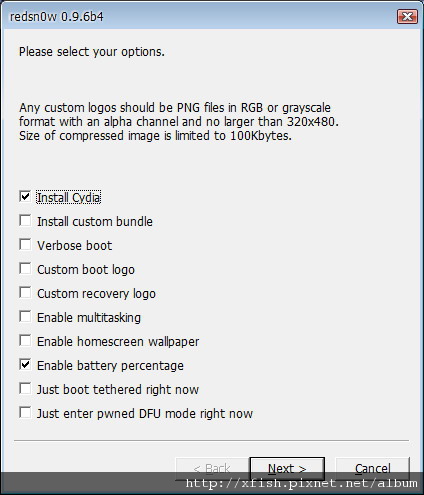Disable the Enable battery percentage checkbox
Image resolution: width=424 pixels, height=495 pixels.
[x=25, y=365]
